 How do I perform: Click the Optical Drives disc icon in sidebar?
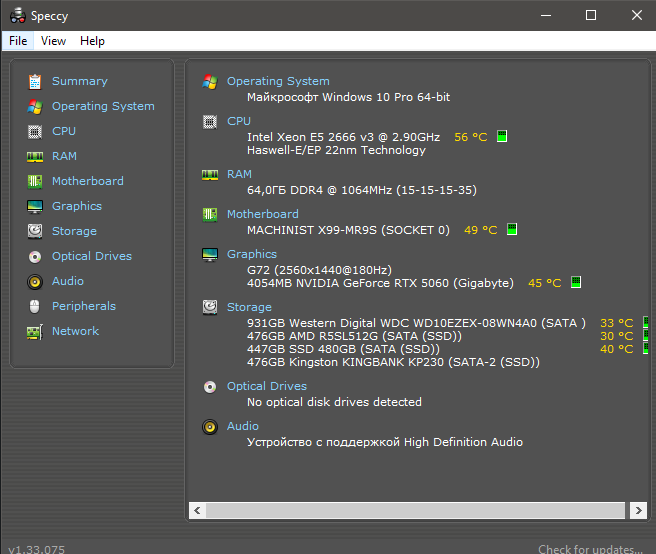35,256
